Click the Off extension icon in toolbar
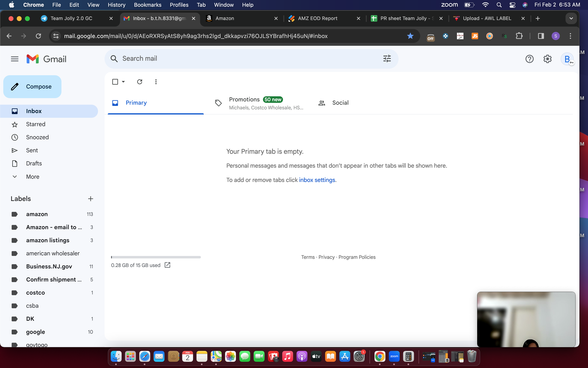 click(430, 37)
